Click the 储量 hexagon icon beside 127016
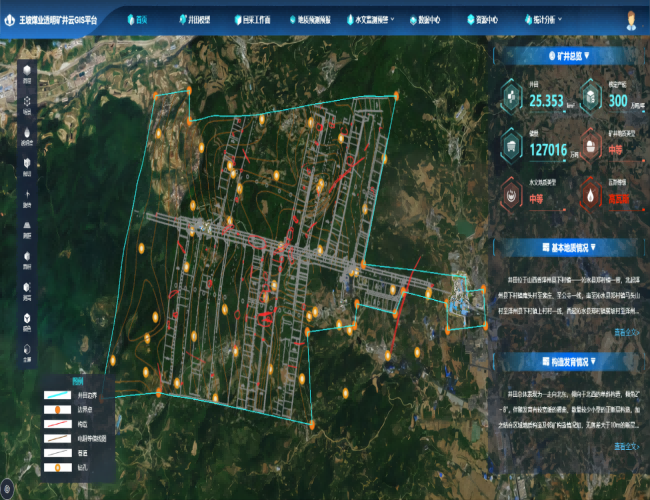This screenshot has height=500, width=650. (511, 146)
